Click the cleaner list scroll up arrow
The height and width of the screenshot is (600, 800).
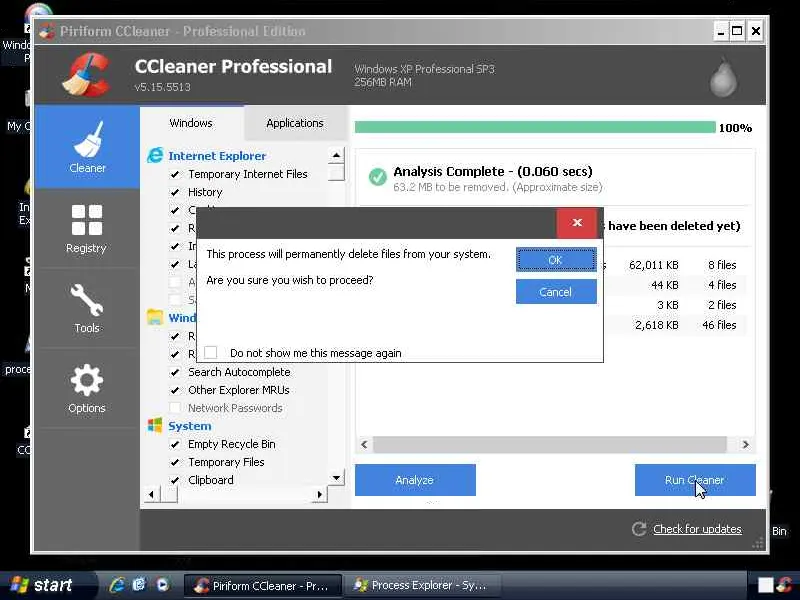(x=336, y=155)
